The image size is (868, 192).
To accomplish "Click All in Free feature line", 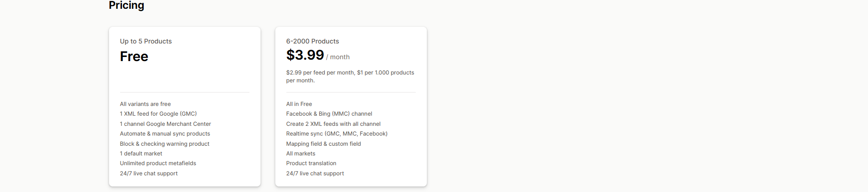I will click(299, 104).
